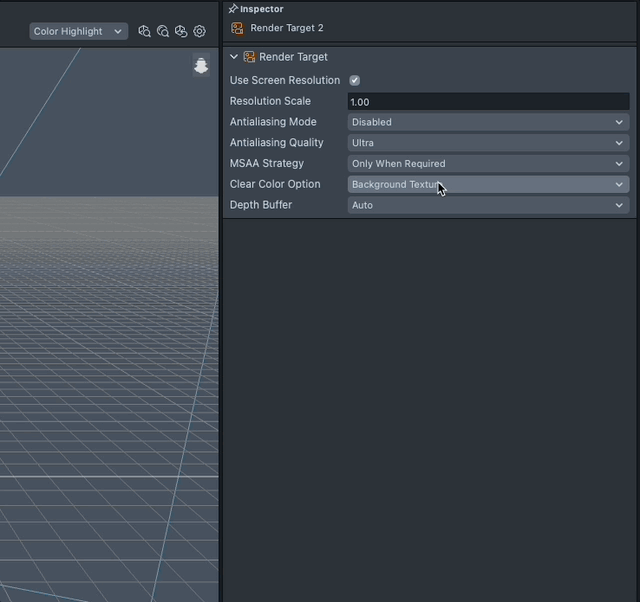The height and width of the screenshot is (602, 640).
Task: Open the Antialiasing Mode dropdown
Action: tap(488, 122)
